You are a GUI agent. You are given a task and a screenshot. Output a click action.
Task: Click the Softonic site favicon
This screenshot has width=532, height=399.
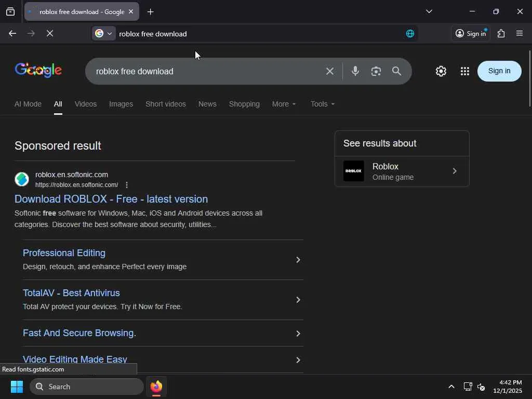pos(22,179)
